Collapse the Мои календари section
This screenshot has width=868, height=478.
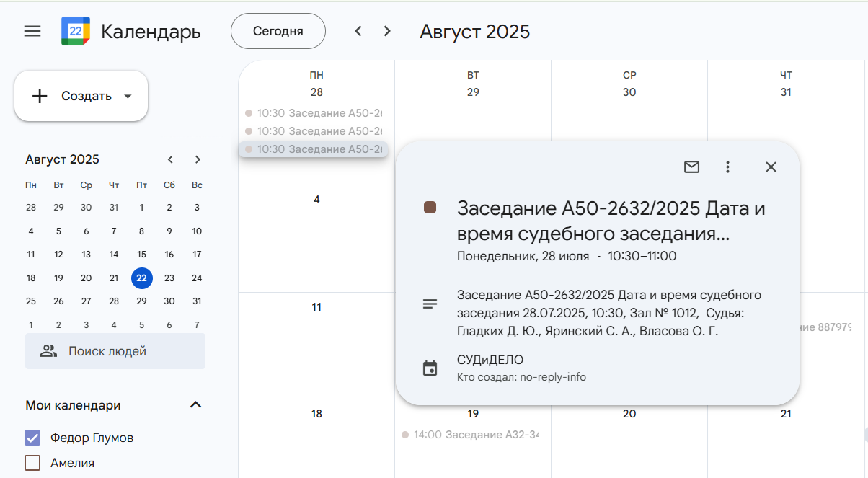click(x=195, y=405)
